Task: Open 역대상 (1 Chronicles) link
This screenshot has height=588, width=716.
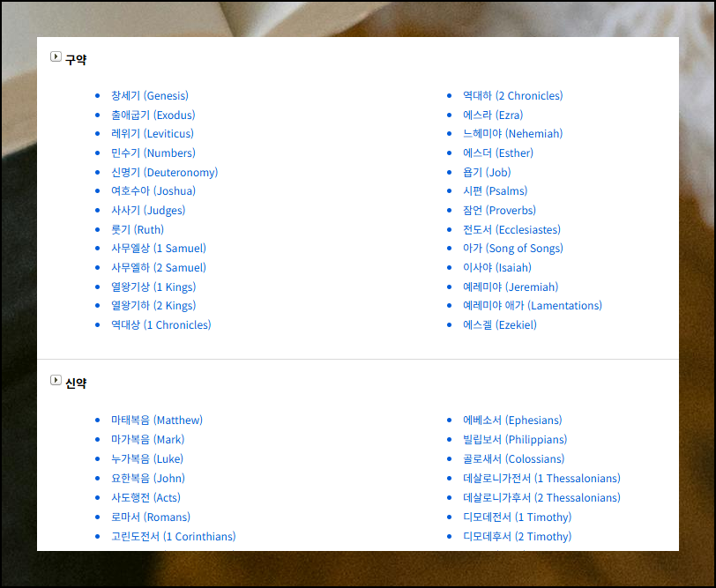Action: [x=161, y=325]
